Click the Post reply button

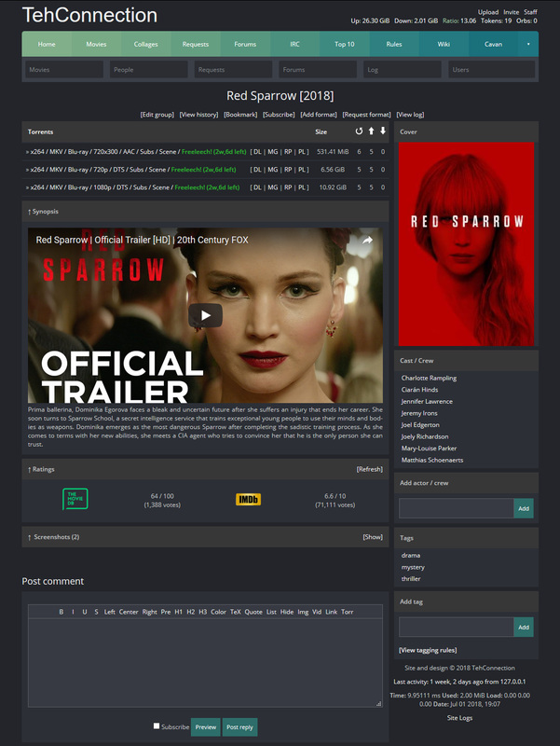[x=239, y=727]
